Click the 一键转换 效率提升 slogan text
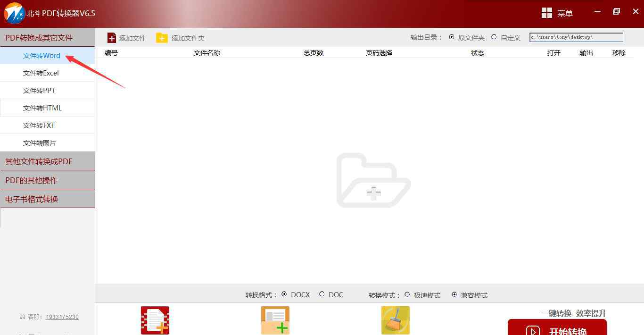 point(574,313)
